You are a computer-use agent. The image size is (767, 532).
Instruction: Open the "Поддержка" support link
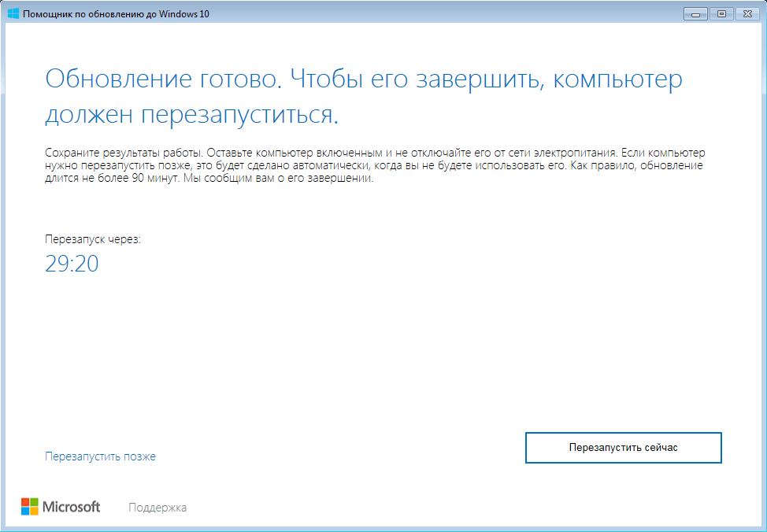(157, 508)
